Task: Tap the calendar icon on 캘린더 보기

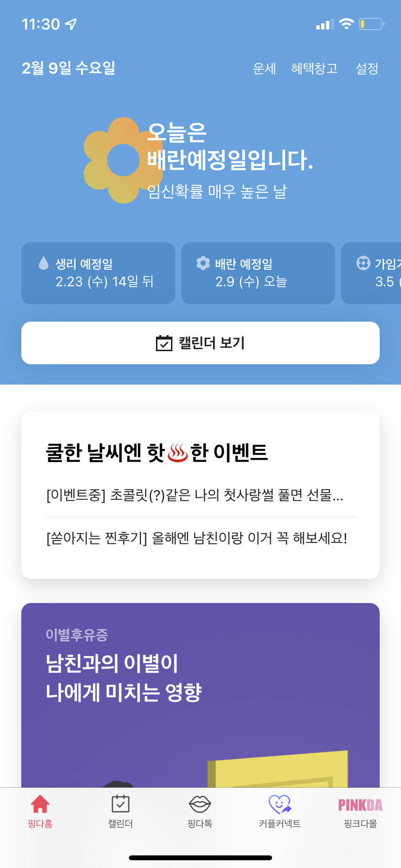Action: pos(164,343)
